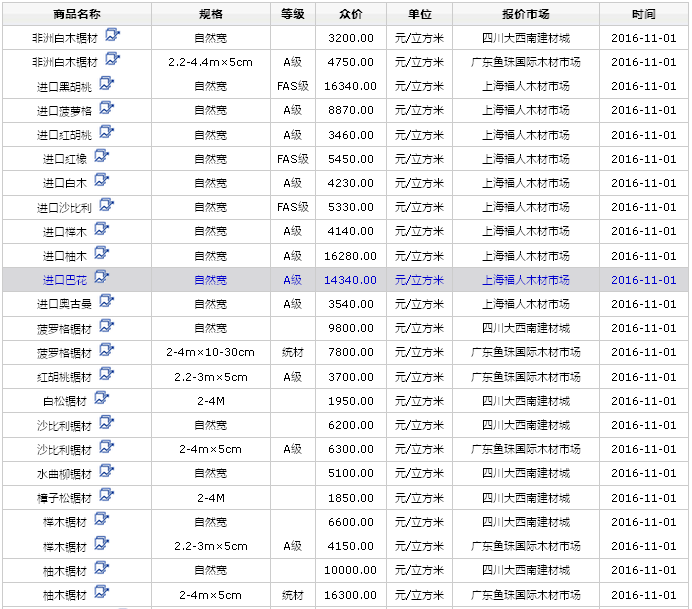
Task: Open chart icon for 樟子松锯材
Action: coord(106,496)
